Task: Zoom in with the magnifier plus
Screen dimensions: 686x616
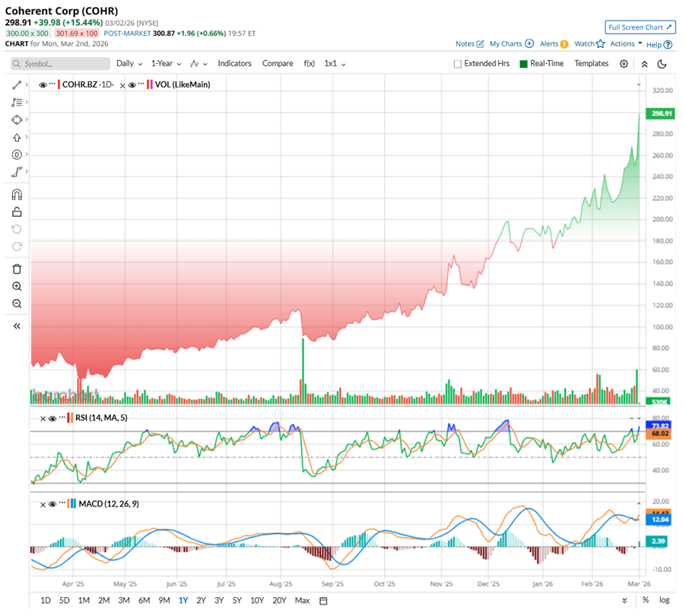Action: pos(17,287)
